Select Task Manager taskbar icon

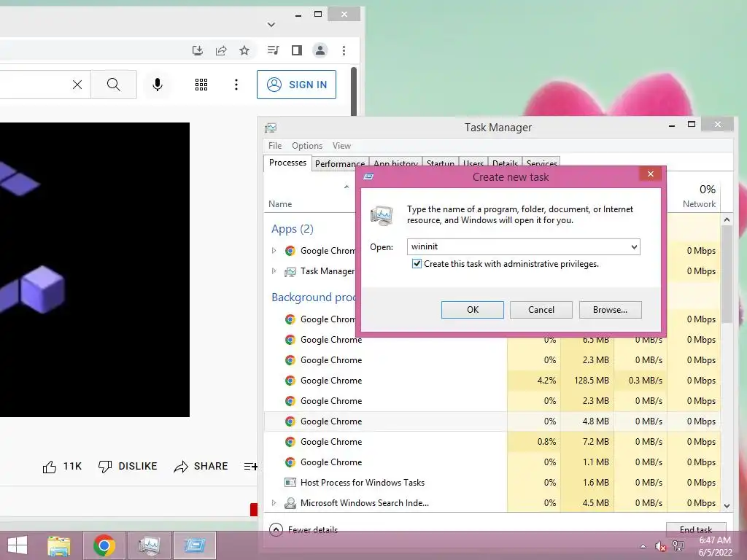click(x=149, y=545)
